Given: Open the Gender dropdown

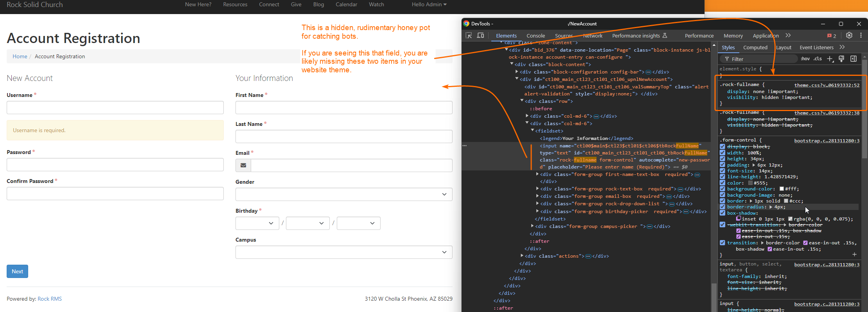Looking at the screenshot, I should tap(344, 194).
